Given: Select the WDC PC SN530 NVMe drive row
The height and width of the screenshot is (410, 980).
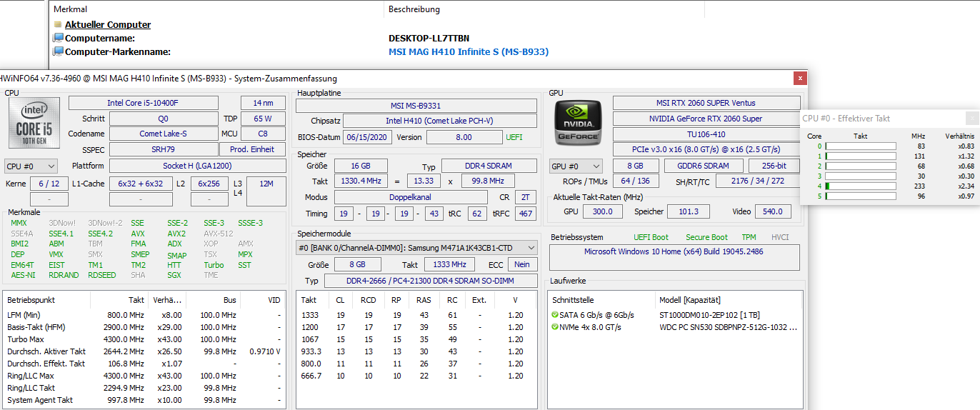Looking at the screenshot, I should tap(675, 327).
